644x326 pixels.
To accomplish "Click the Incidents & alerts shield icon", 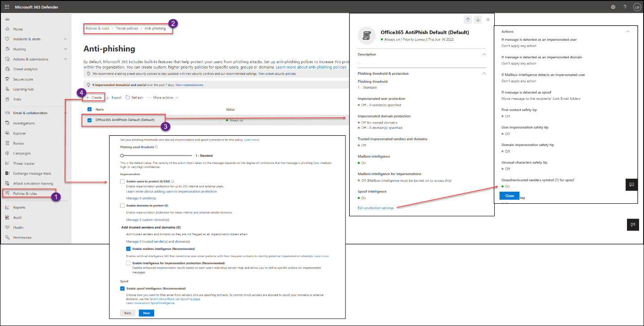I will click(7, 39).
